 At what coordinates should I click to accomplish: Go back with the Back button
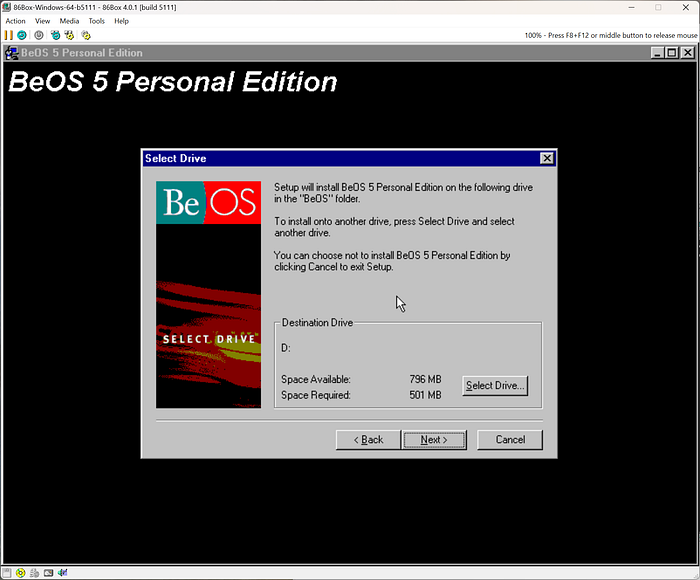[x=368, y=440]
